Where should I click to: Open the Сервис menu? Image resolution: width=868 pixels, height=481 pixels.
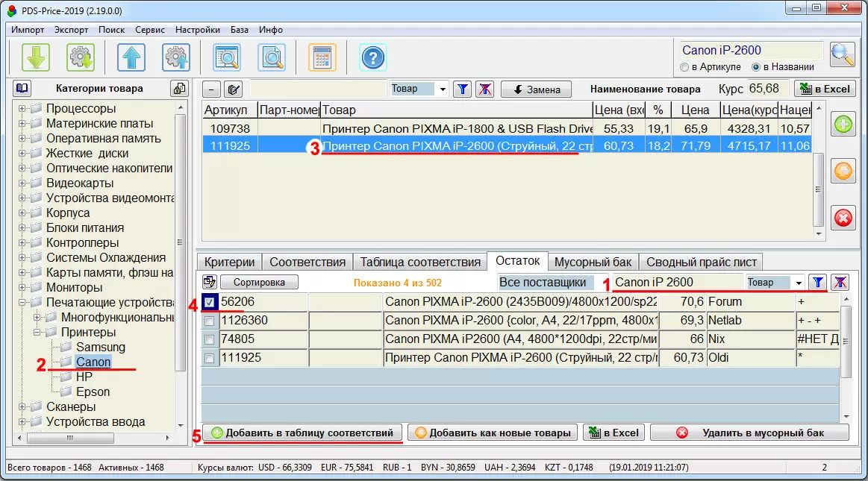tap(150, 30)
